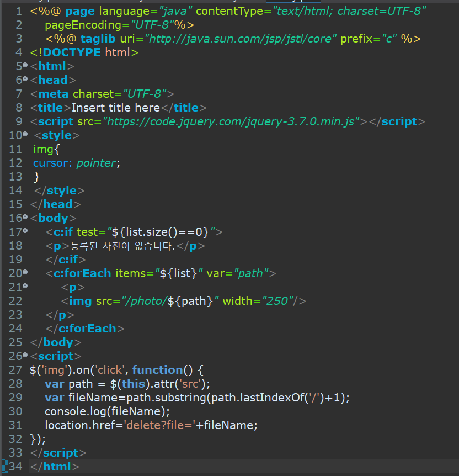Click "$('img').on('click'" on line 27
This screenshot has height=476, width=459.
(x=77, y=370)
